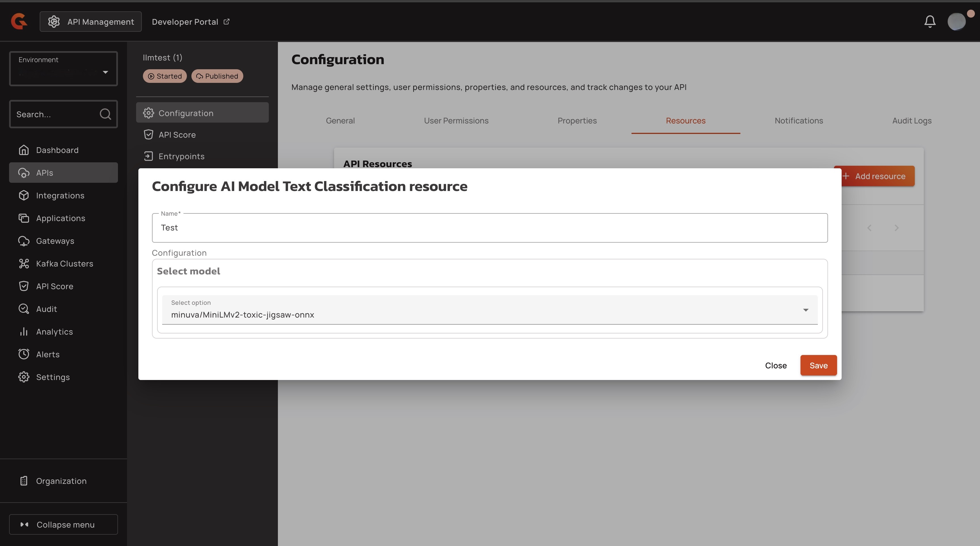Open the Alerts page
Viewport: 980px width, 546px height.
[x=48, y=354]
